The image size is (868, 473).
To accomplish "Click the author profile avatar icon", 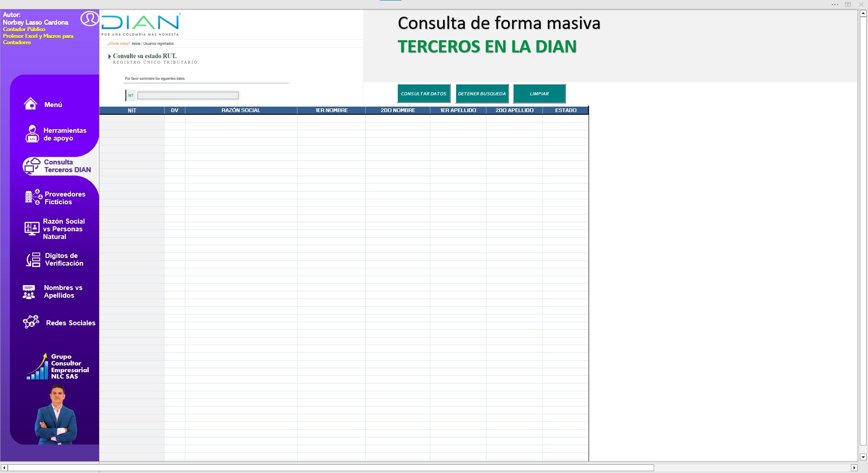I will (x=90, y=19).
